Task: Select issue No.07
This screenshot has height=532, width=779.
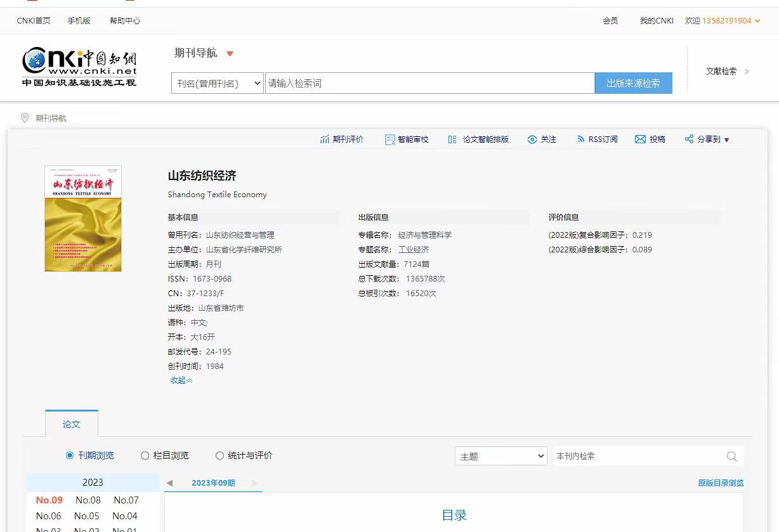Action: 126,500
